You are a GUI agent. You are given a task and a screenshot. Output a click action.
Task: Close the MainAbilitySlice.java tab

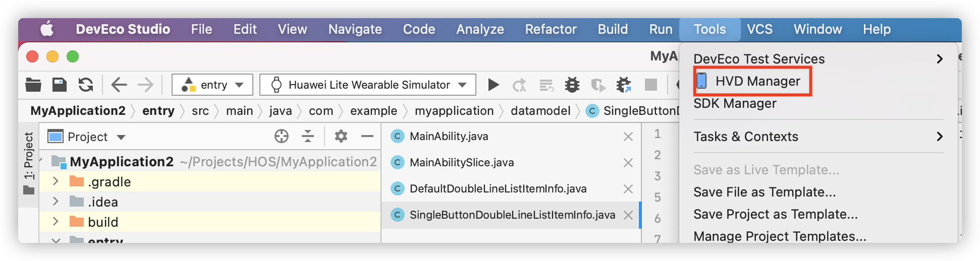[628, 163]
